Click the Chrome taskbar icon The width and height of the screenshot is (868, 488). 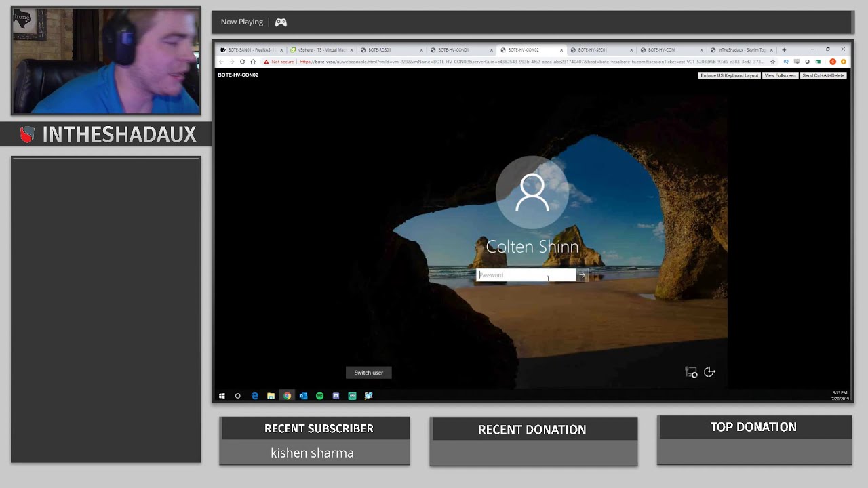(x=287, y=396)
